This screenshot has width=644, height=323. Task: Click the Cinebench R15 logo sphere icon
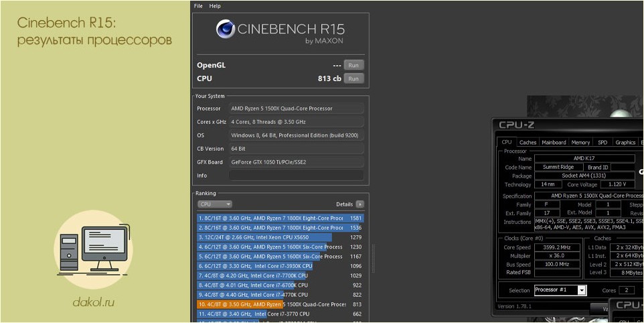[225, 29]
